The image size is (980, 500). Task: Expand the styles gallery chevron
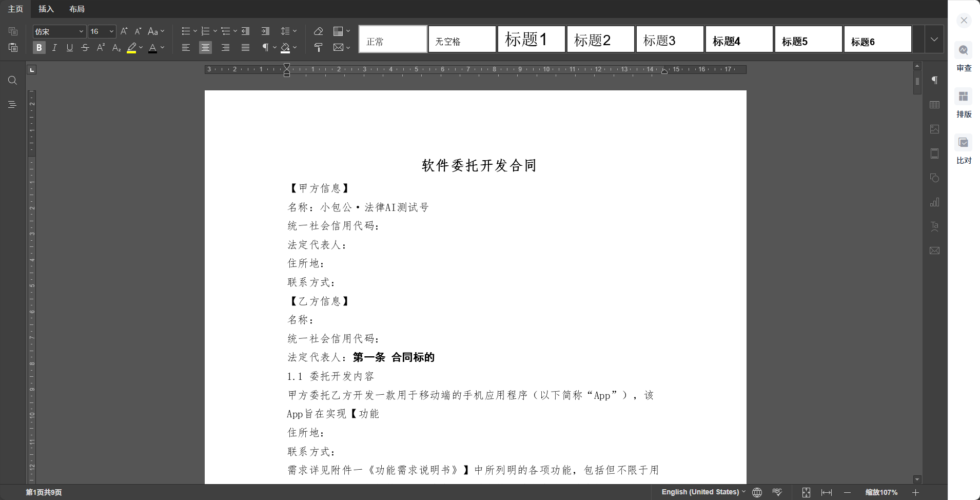point(934,40)
